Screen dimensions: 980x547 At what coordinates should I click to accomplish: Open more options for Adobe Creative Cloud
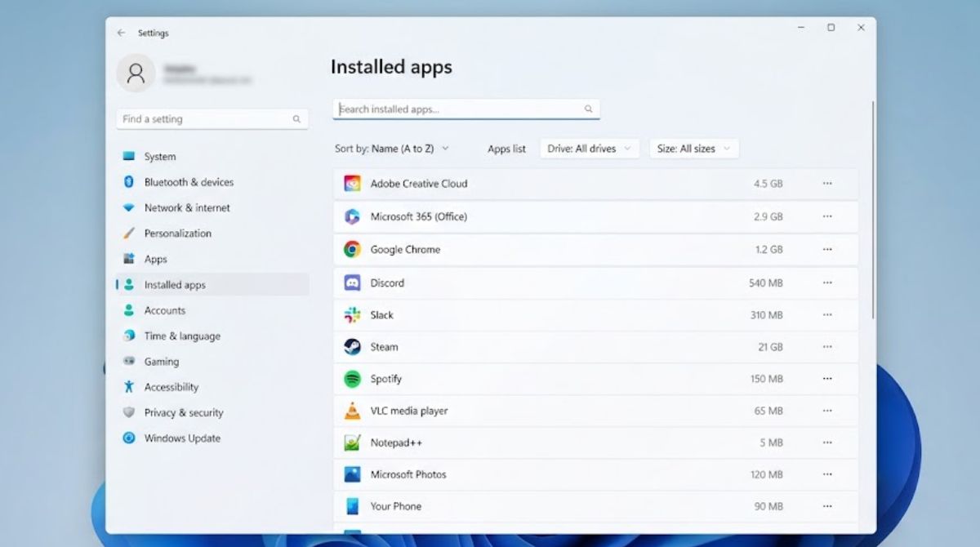point(827,184)
